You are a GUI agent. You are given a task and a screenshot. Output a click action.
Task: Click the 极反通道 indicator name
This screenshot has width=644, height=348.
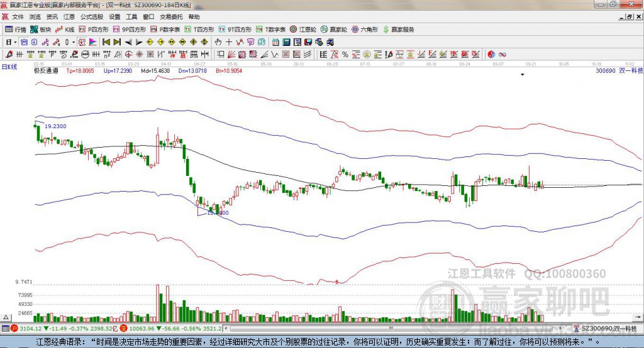click(46, 71)
